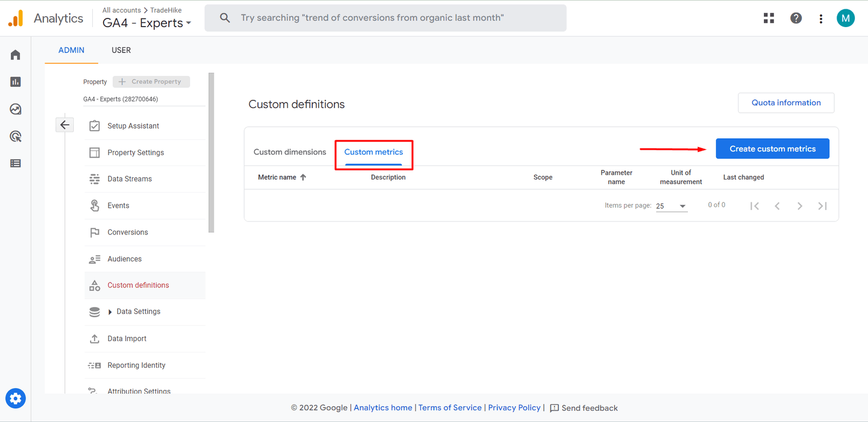This screenshot has width=868, height=422.
Task: Click the GA4 - Experts (282700646) property label
Action: (x=120, y=99)
